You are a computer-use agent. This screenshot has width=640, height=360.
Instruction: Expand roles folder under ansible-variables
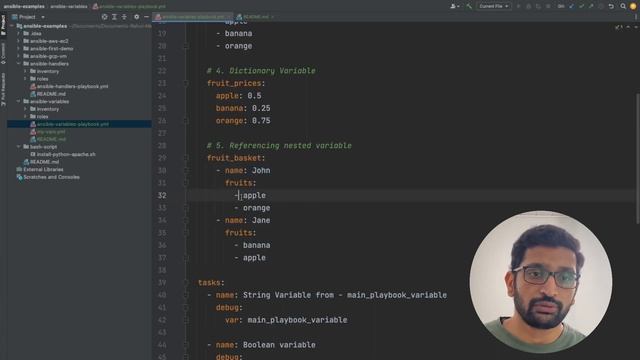25,116
